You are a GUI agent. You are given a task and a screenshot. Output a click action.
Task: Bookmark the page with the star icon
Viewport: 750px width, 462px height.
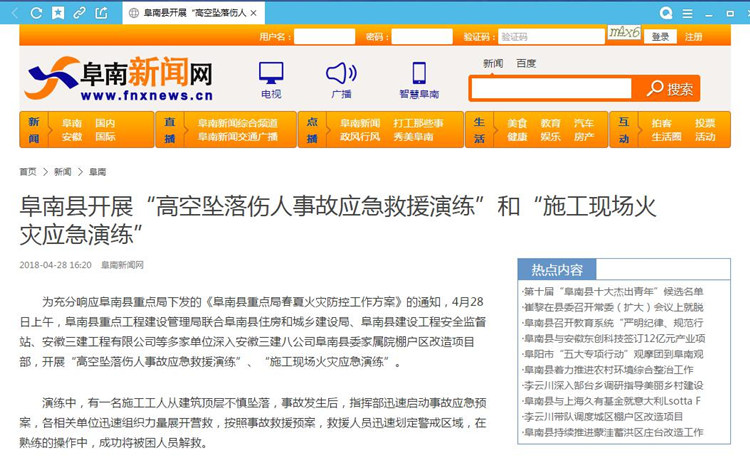tap(58, 13)
